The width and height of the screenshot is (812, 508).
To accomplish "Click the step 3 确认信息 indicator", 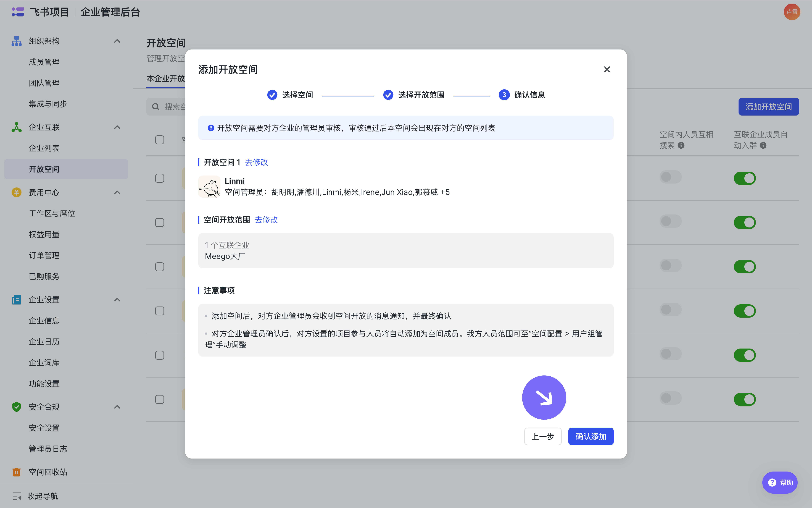I will pos(504,95).
